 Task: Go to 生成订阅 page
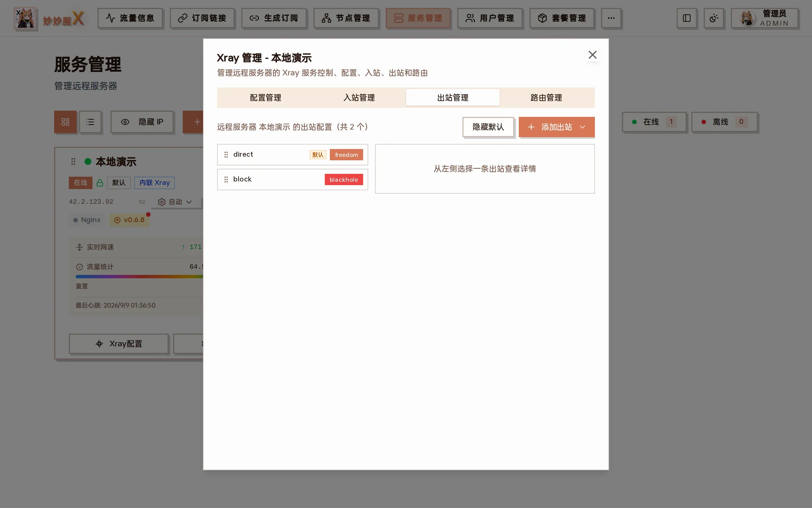pos(274,18)
